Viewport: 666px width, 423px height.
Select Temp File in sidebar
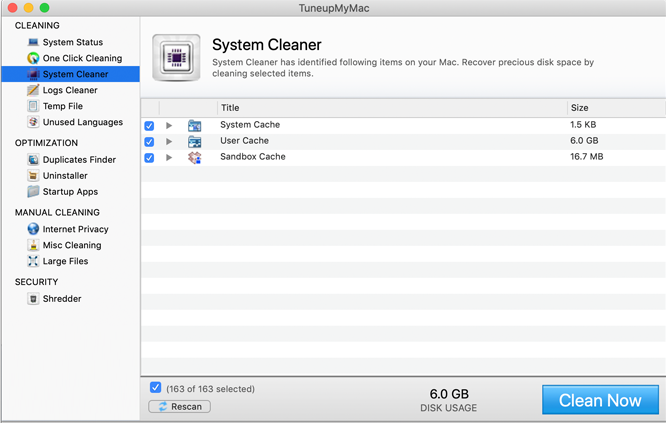coord(62,106)
